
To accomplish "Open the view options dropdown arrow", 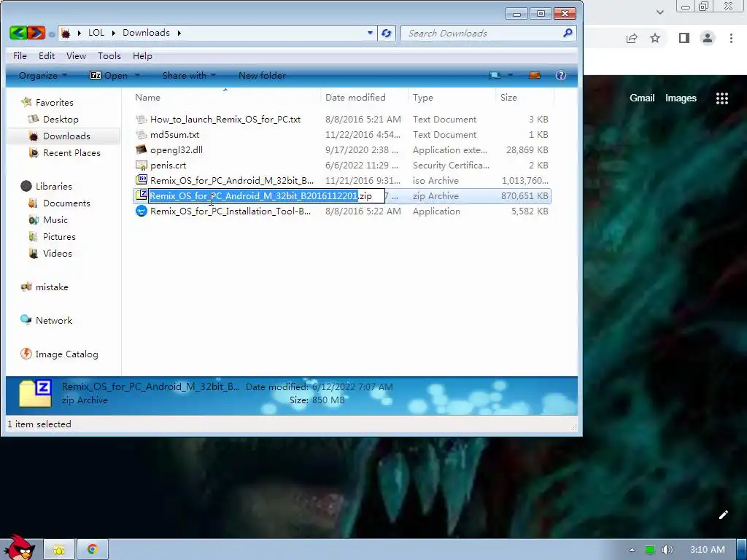I will (510, 75).
